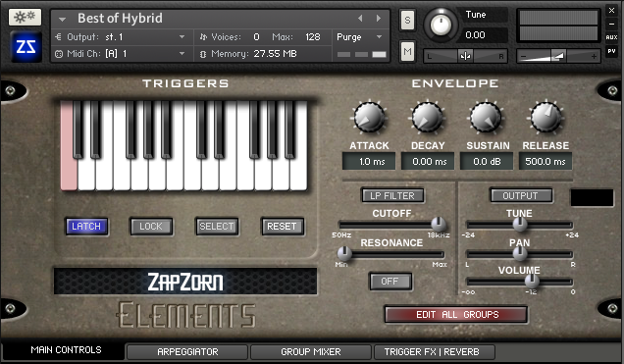Toggle the SELECT trigger button
Screen dimensions: 624x364
[x=217, y=227]
